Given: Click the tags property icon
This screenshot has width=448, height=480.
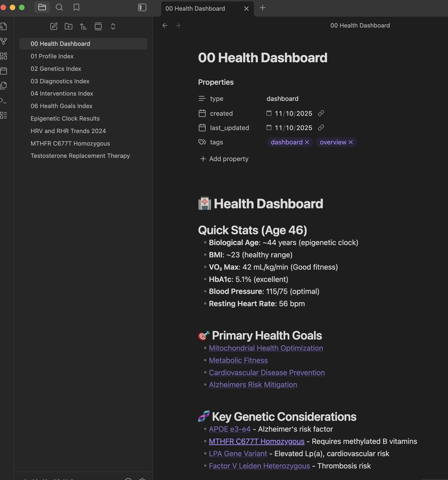Looking at the screenshot, I should point(202,142).
